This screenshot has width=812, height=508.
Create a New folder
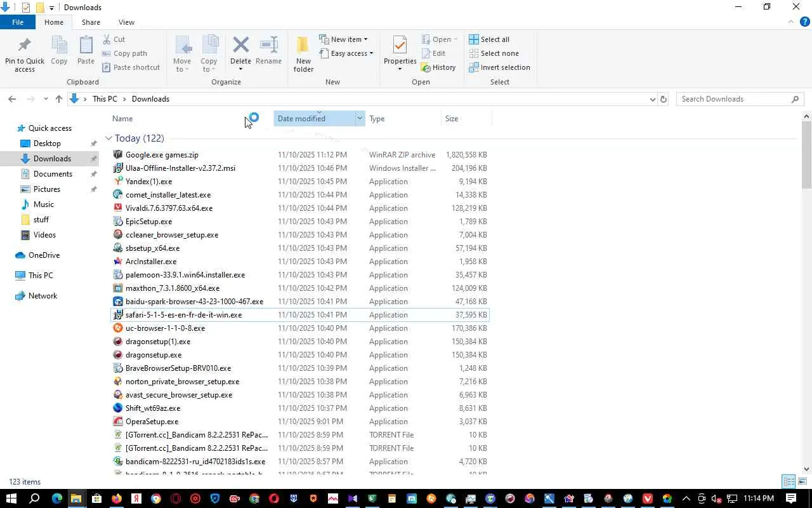click(x=303, y=55)
